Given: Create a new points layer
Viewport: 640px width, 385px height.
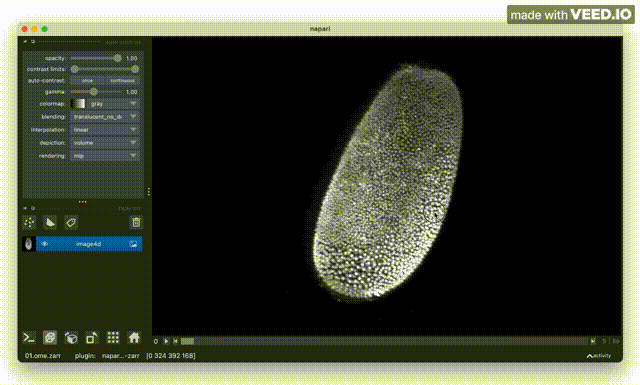Looking at the screenshot, I should [x=29, y=223].
